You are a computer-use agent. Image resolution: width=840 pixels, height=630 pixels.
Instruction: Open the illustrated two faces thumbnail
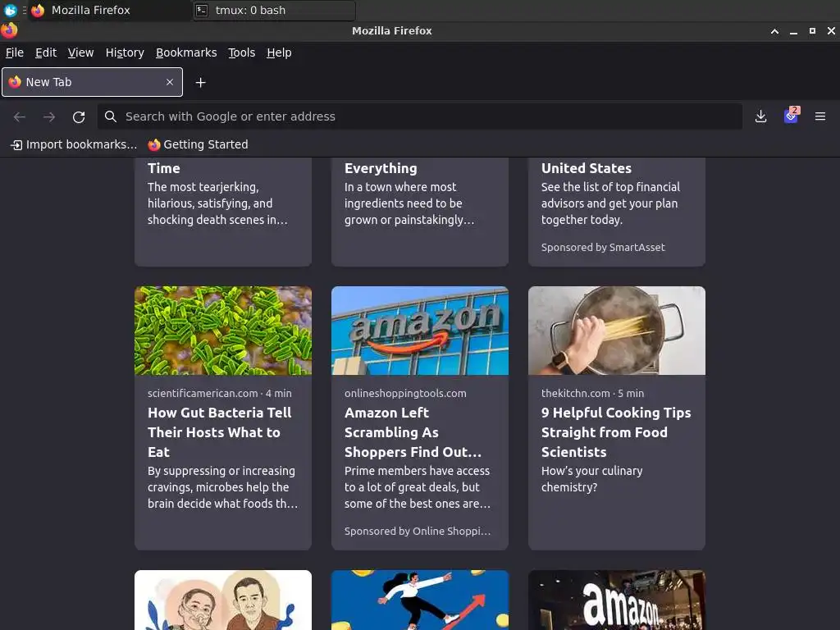(x=223, y=600)
